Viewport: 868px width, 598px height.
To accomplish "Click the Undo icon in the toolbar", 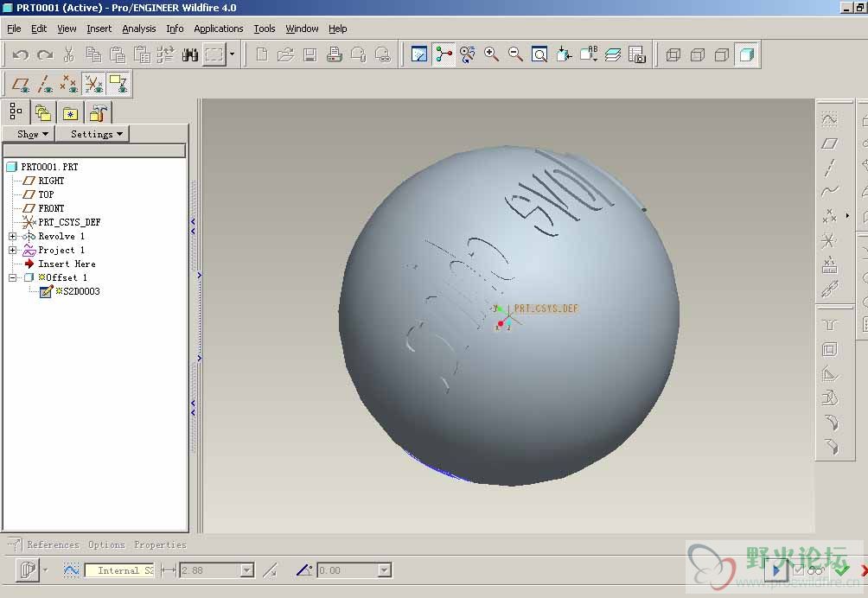I will pyautogui.click(x=21, y=54).
